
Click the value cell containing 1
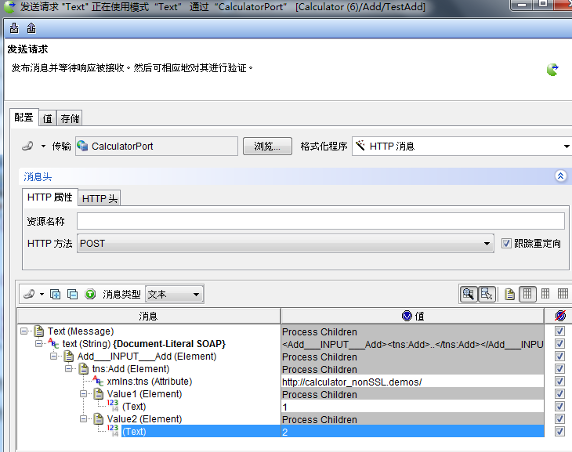click(x=412, y=407)
